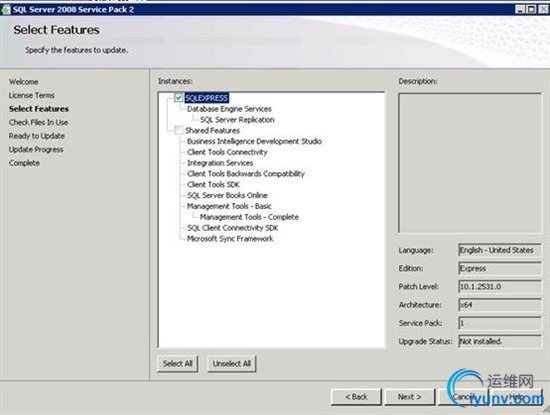Viewport: 550px width, 415px height.
Task: Click the Architecture field showing x64
Action: click(x=500, y=305)
